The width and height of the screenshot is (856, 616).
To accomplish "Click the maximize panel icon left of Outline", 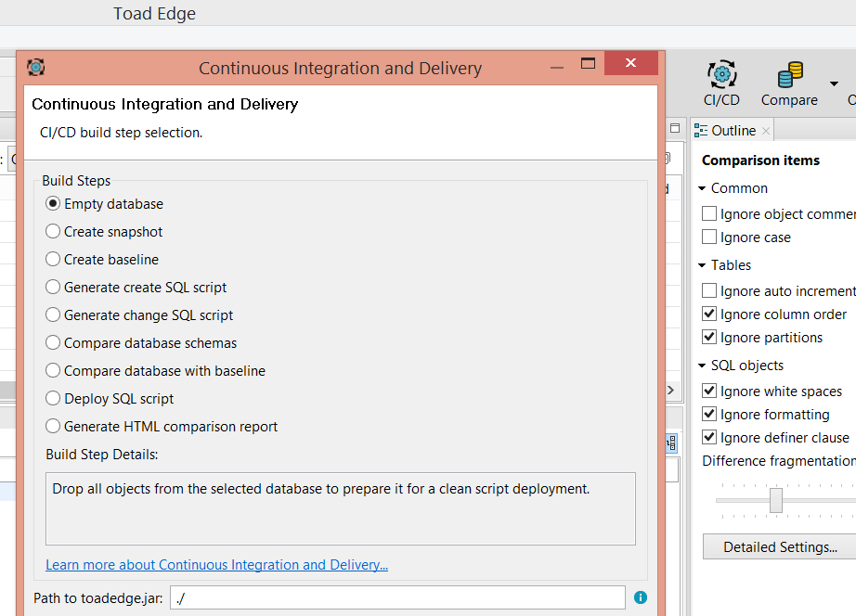I will pos(675,128).
